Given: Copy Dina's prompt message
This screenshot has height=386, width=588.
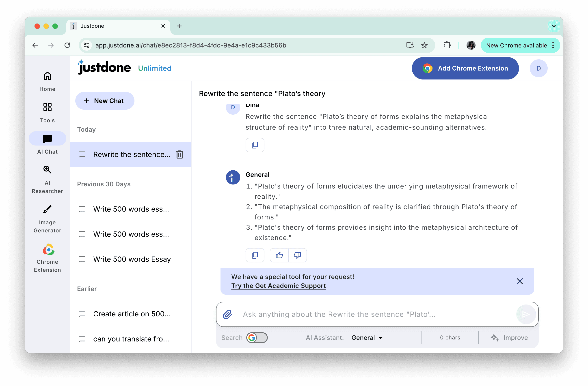Looking at the screenshot, I should pos(255,145).
